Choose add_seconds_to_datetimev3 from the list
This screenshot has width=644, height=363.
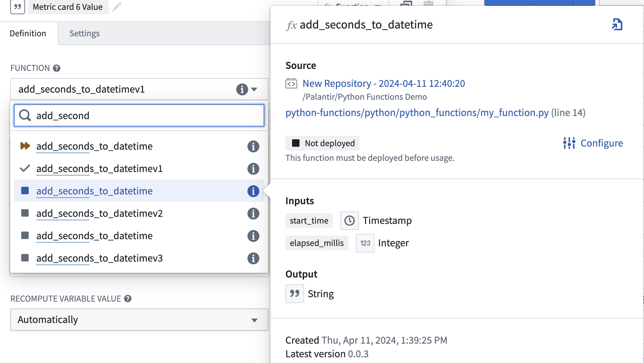tap(139, 258)
